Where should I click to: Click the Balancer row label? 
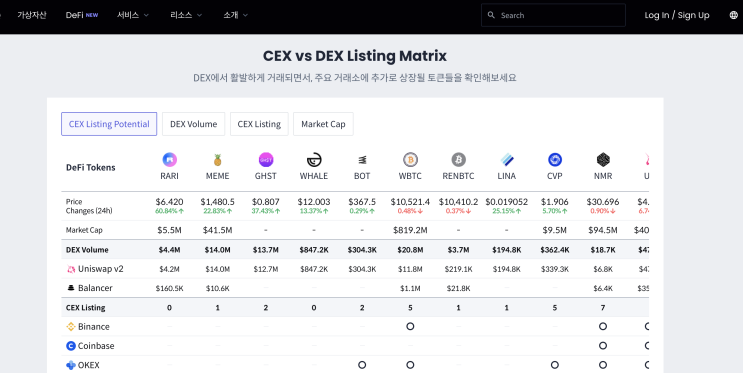point(95,288)
